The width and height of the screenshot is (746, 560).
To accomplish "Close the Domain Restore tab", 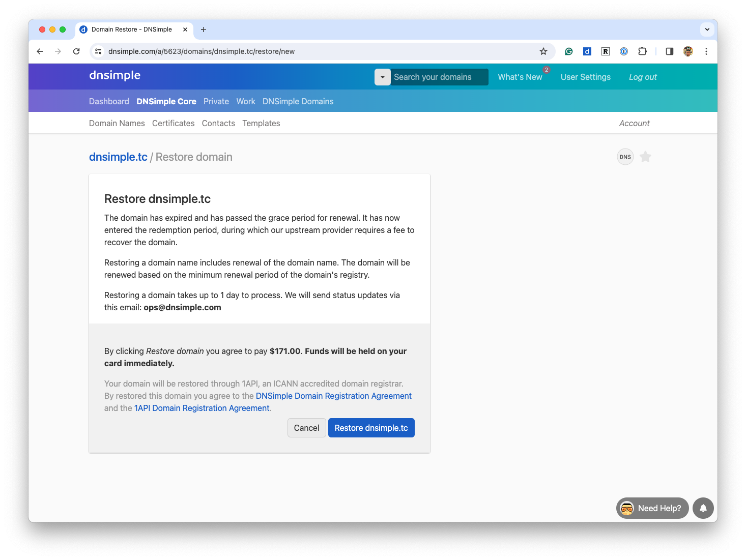I will [185, 30].
